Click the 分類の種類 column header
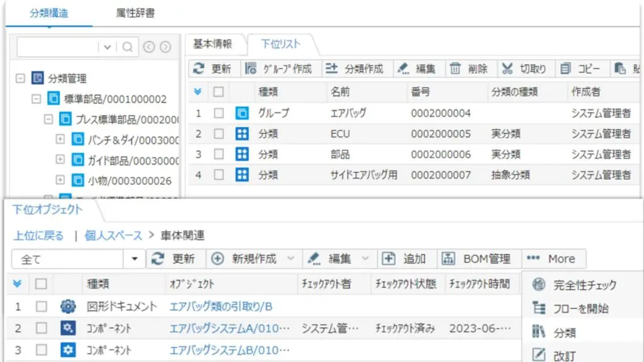 514,92
